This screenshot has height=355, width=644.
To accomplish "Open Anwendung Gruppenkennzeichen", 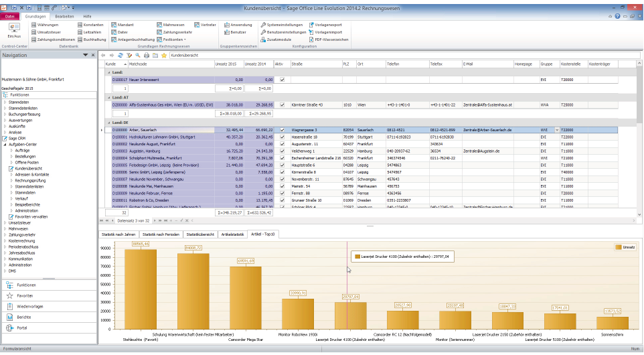I will coord(238,25).
